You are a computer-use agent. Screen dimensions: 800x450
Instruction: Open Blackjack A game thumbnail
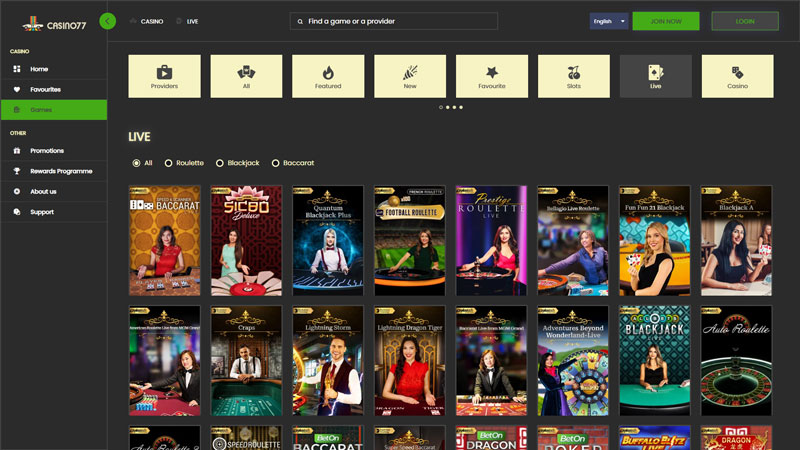pos(736,240)
